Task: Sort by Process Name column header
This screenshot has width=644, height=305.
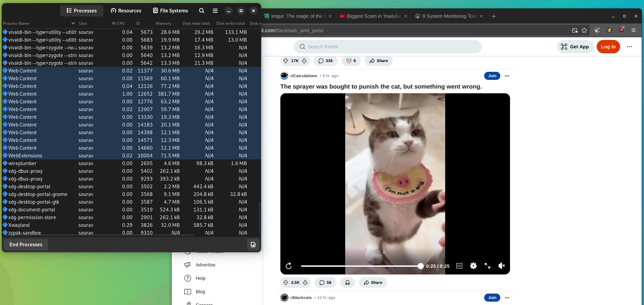Action: click(16, 23)
